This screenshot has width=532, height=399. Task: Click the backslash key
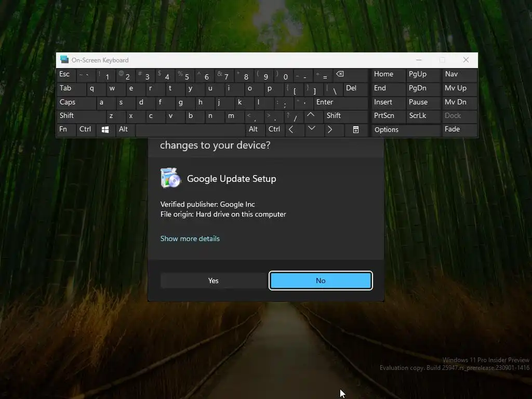click(333, 89)
